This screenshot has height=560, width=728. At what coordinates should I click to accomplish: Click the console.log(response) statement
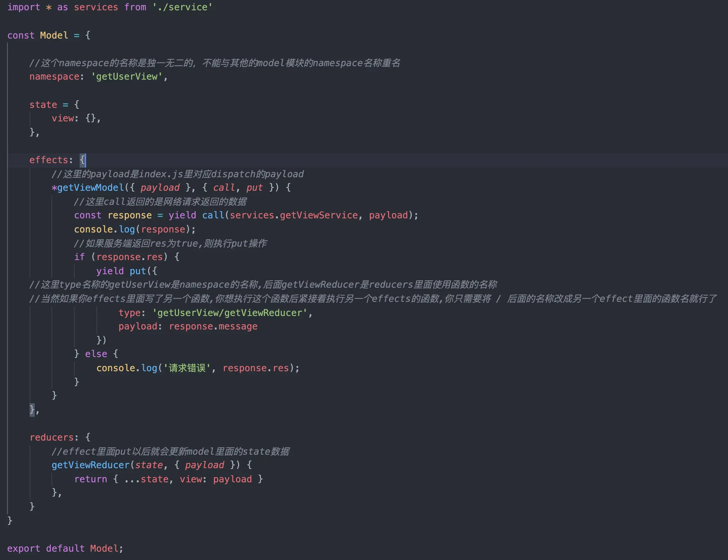134,230
